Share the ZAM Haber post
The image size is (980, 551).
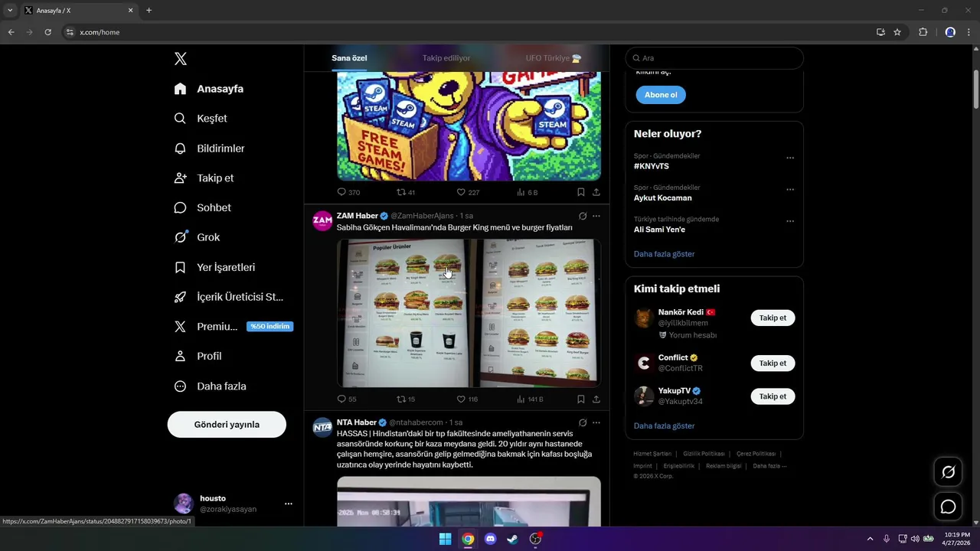(596, 399)
